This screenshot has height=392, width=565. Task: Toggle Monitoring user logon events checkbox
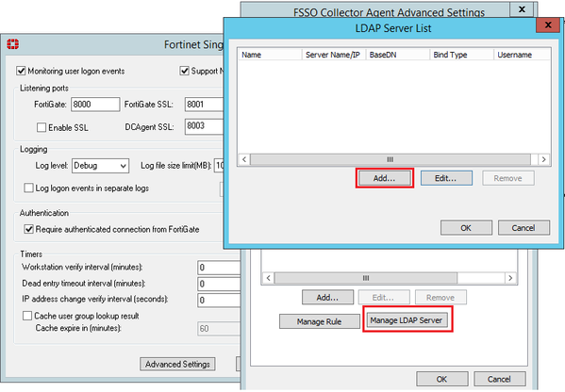[21, 71]
